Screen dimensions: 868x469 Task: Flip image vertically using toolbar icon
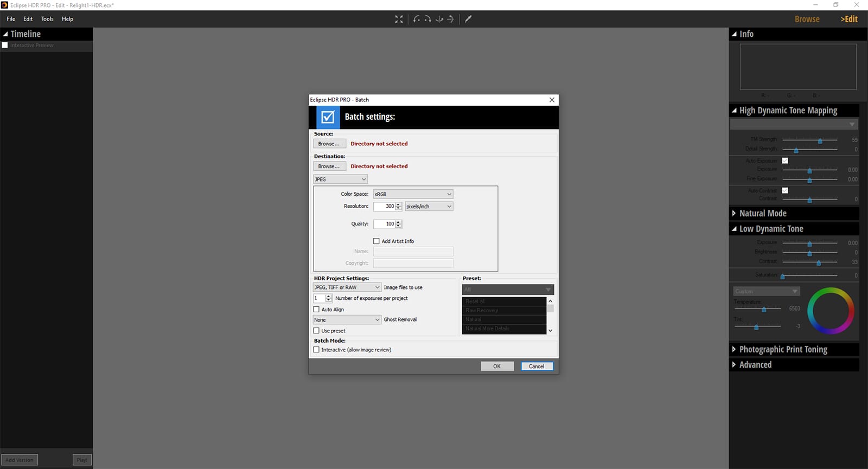[x=450, y=19]
